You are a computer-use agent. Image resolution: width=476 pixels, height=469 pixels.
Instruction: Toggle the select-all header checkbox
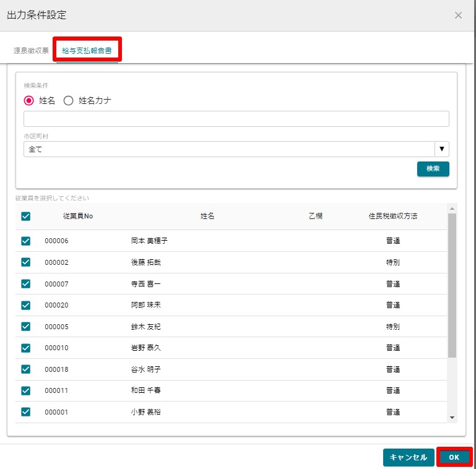pyautogui.click(x=26, y=217)
